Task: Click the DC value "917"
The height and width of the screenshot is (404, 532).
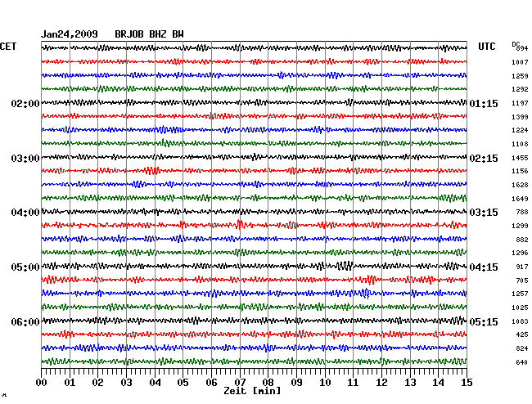Action: tap(522, 267)
